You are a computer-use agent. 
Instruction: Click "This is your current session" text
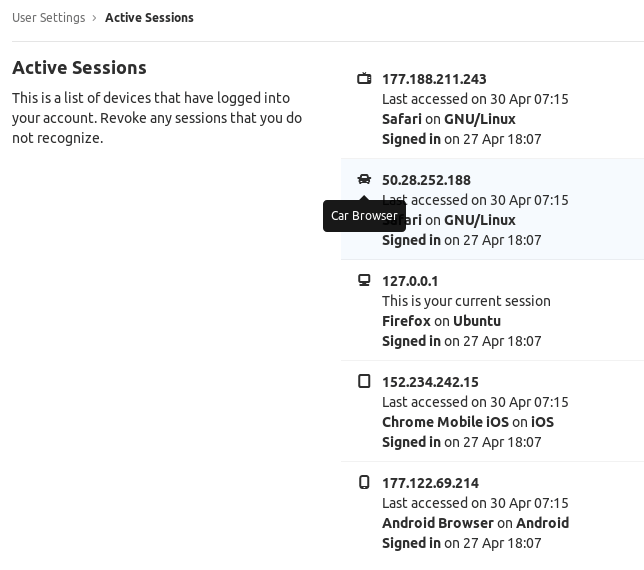point(466,301)
